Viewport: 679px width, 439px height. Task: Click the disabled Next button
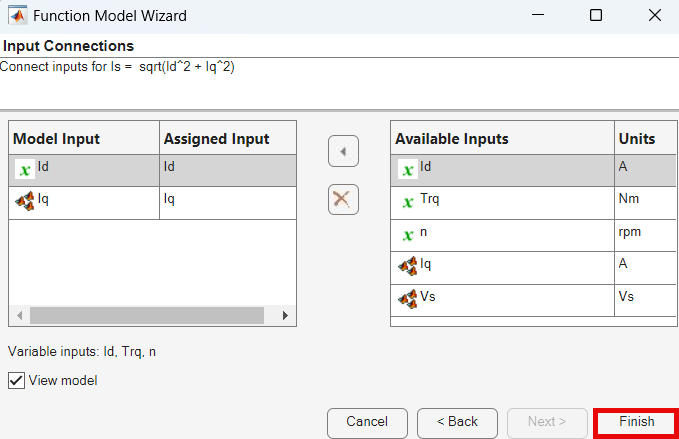tap(547, 423)
